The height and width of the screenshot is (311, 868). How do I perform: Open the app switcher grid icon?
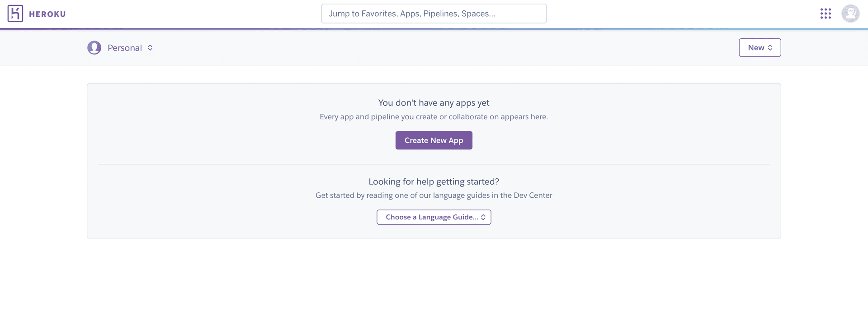click(x=826, y=14)
